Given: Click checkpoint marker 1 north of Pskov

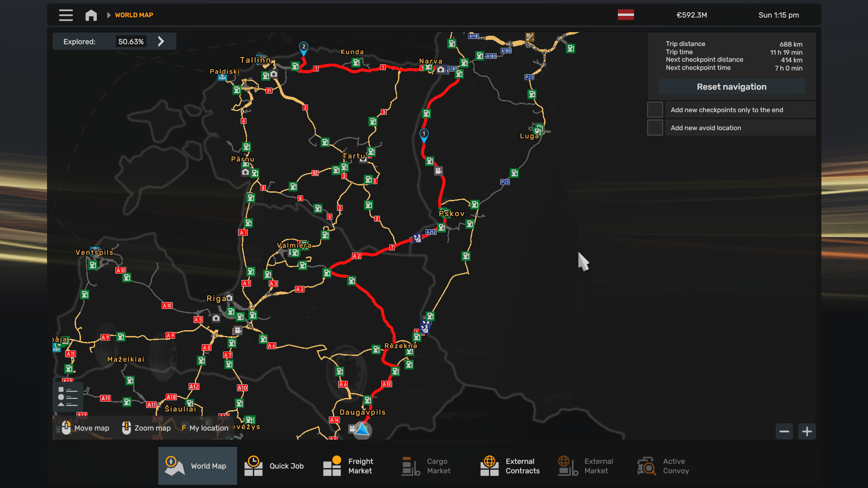Looking at the screenshot, I should [424, 135].
